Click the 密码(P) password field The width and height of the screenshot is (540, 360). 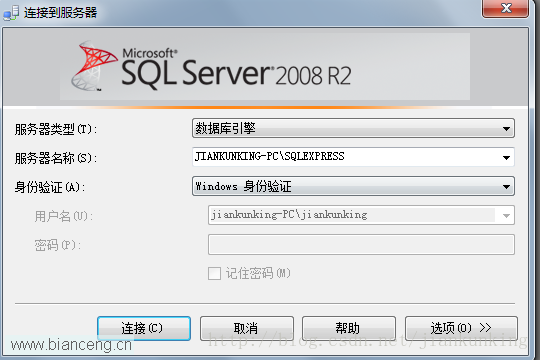pos(361,245)
